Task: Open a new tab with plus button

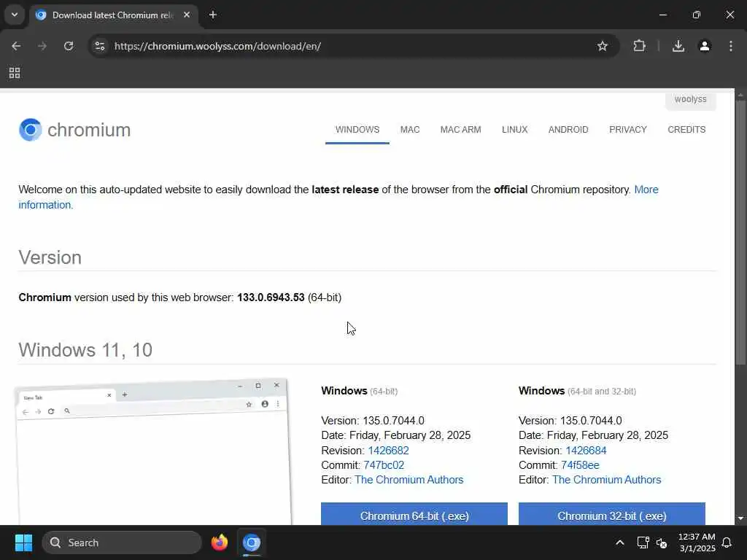Action: 213,15
